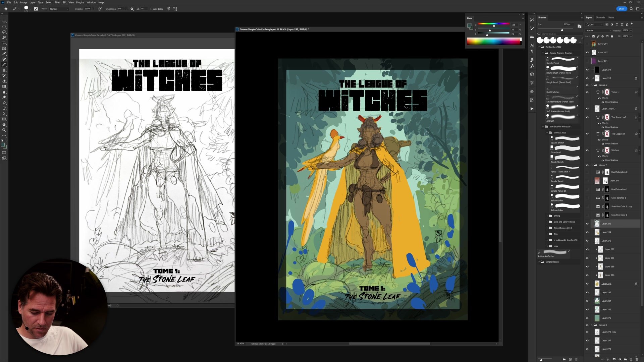Image resolution: width=644 pixels, height=362 pixels.
Task: Select the Eyedropper tool
Action: 4,54
